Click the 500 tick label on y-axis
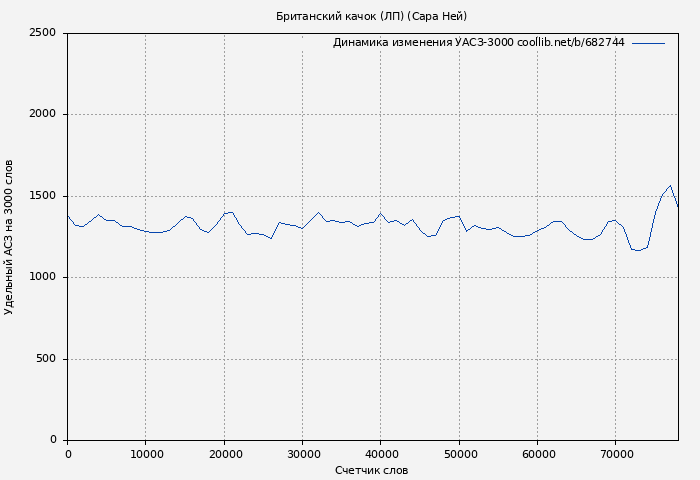Screen dimensions: 700x480 coord(45,359)
